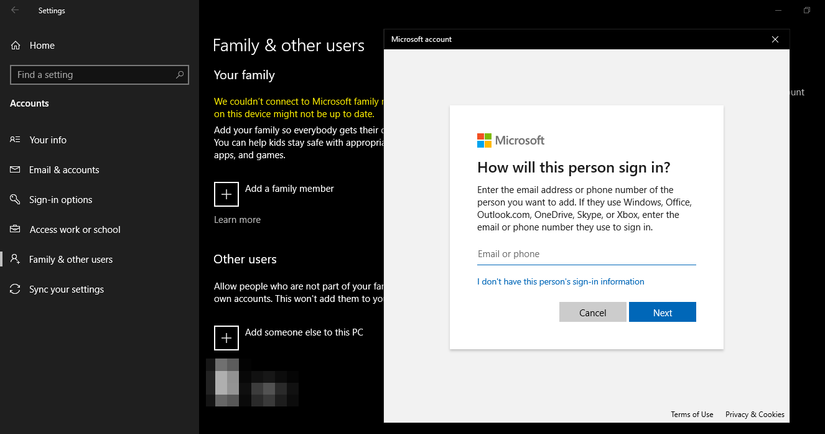Open Terms of Use link
Screen dimensions: 825x434
click(x=692, y=414)
